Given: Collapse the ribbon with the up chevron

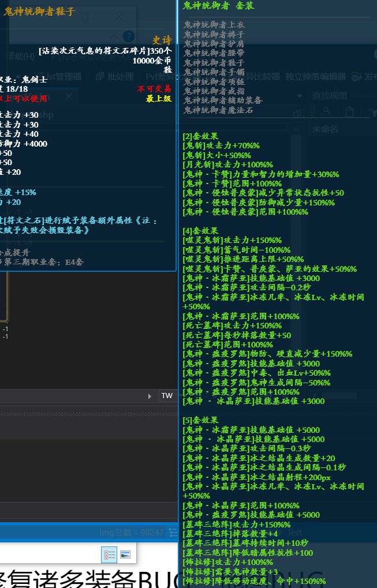Looking at the screenshot, I should click(x=114, y=36).
